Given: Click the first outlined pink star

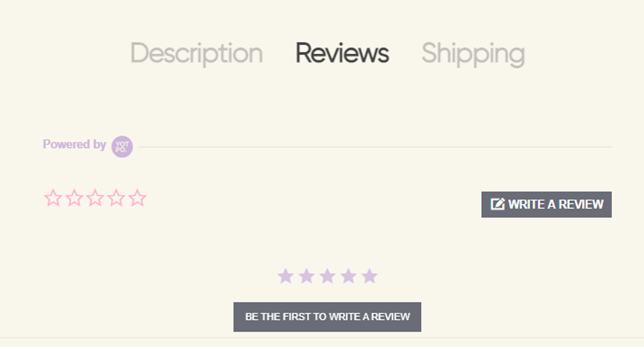Looking at the screenshot, I should point(53,198).
